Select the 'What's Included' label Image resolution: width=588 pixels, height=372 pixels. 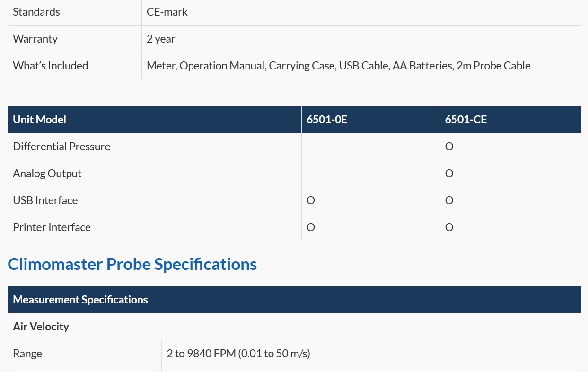pos(50,66)
